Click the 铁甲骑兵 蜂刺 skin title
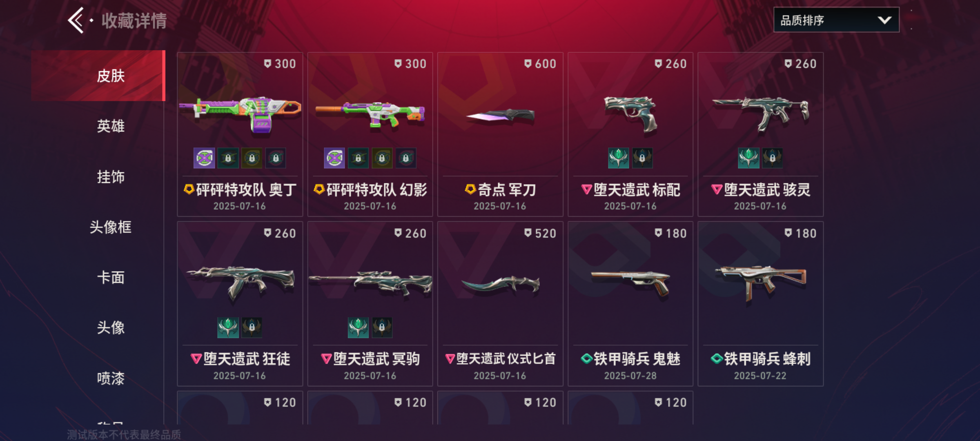The height and width of the screenshot is (441, 980). 767,359
